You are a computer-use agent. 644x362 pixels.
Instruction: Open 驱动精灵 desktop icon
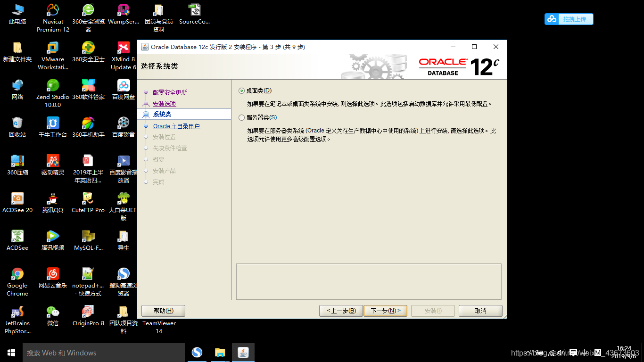53,165
